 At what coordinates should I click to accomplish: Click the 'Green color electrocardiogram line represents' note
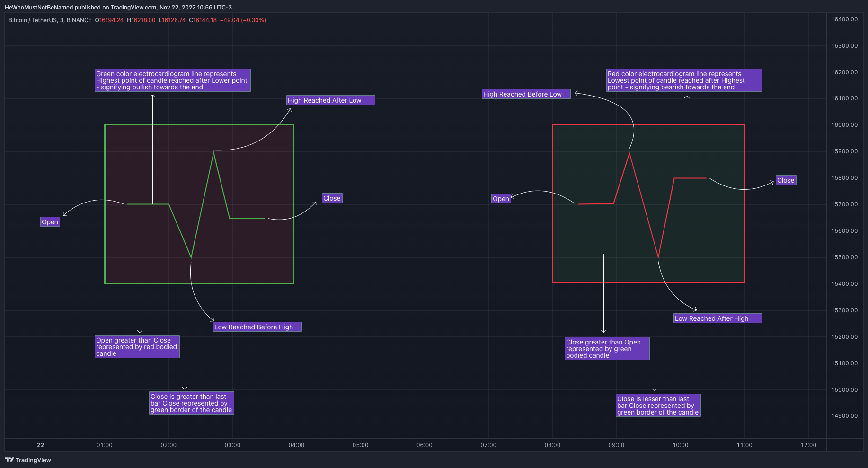173,80
